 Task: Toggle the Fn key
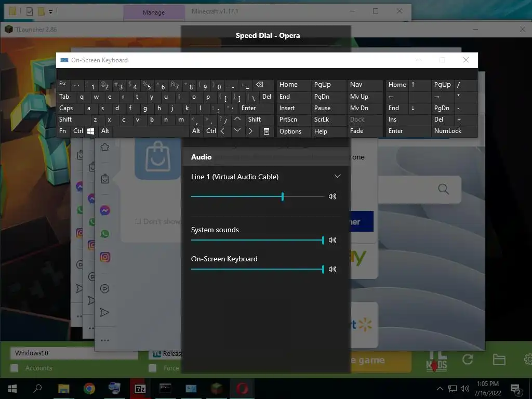[x=63, y=131]
